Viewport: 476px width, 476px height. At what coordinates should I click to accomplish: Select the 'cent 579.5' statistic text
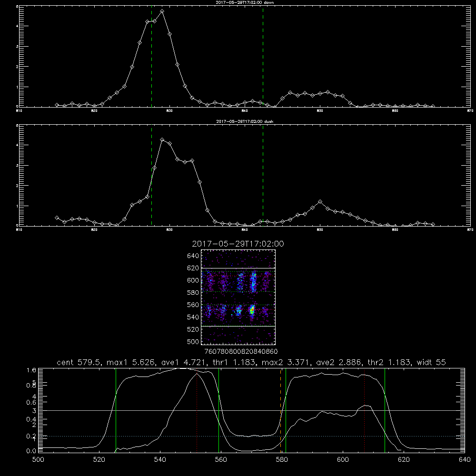(79, 362)
